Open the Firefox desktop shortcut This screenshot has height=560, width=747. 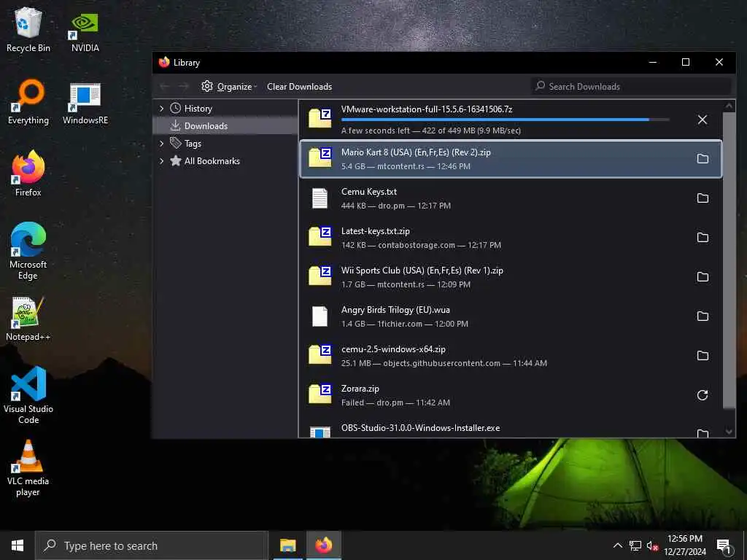click(x=28, y=174)
